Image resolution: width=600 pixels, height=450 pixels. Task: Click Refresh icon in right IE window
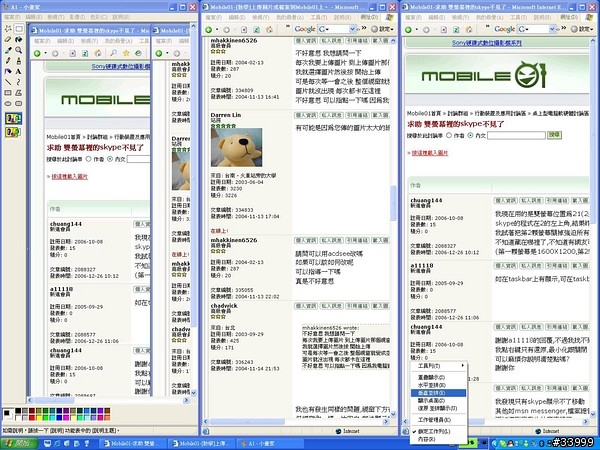point(456,30)
